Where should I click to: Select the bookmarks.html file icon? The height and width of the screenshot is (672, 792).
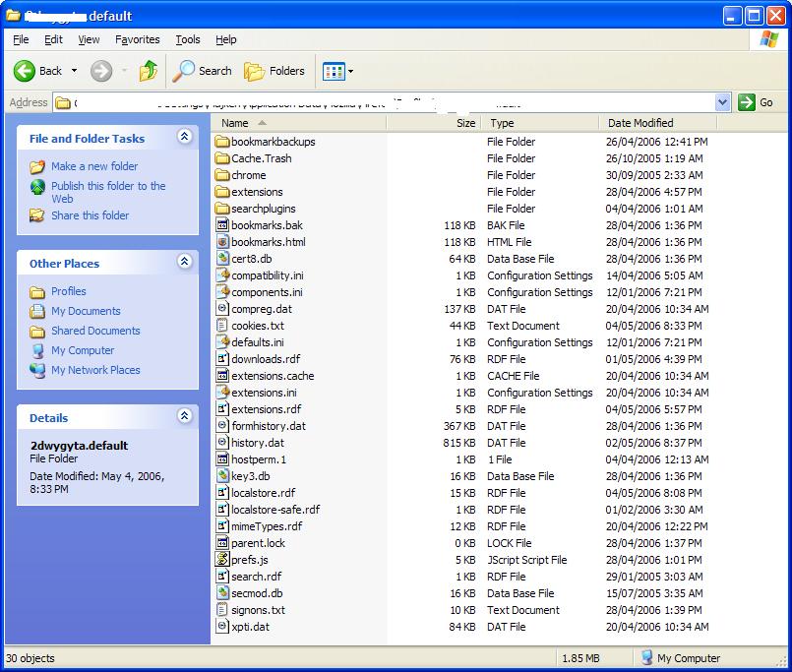[222, 242]
